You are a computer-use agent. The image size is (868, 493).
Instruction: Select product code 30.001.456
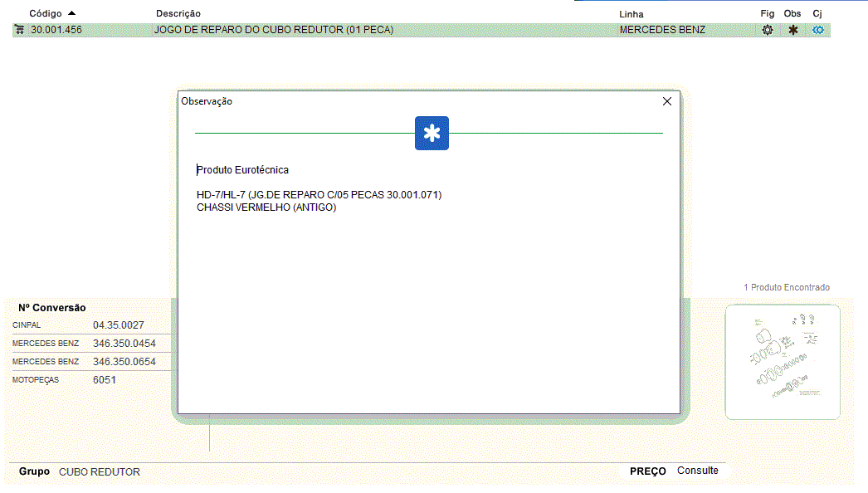pyautogui.click(x=56, y=30)
